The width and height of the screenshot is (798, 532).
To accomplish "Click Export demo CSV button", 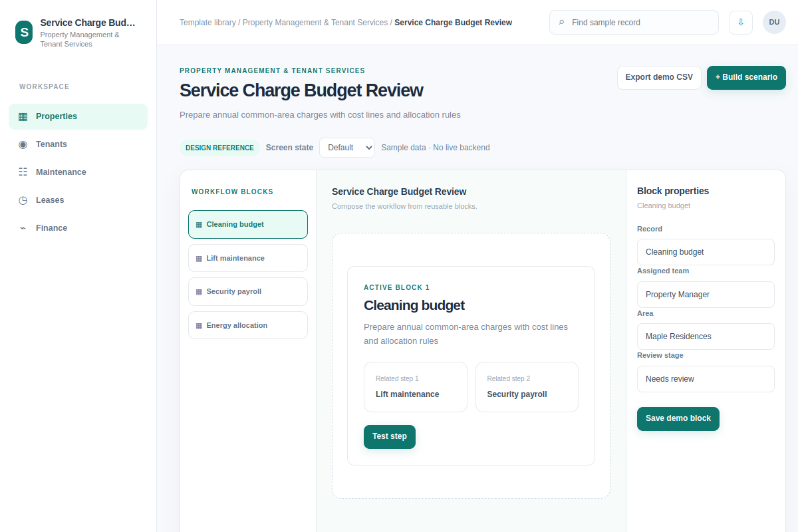I will 659,78.
